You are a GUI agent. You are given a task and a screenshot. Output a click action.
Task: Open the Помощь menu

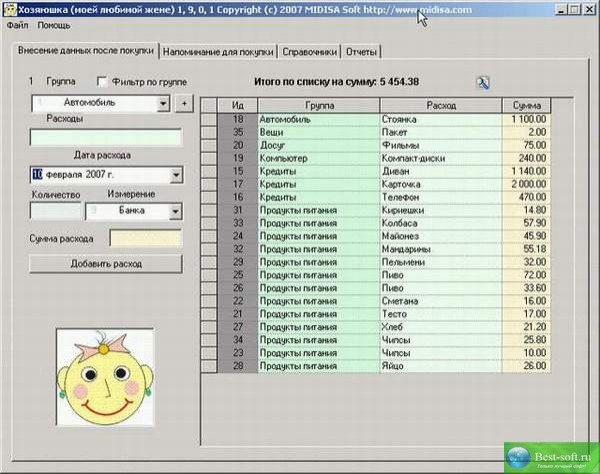pos(54,24)
